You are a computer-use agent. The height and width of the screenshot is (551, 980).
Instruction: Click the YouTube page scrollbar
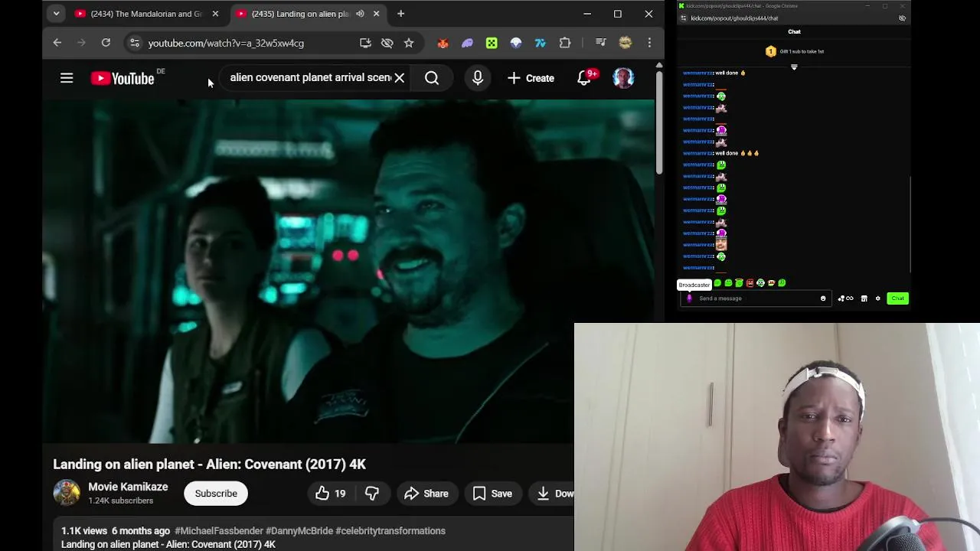tap(658, 121)
